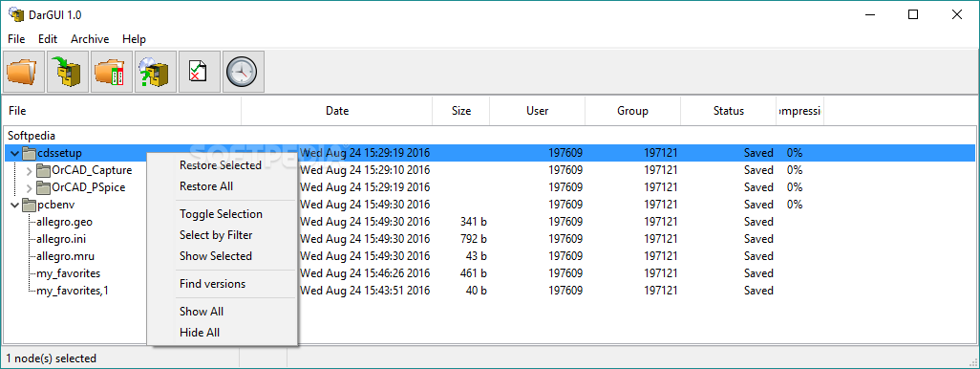Select the my_favorites,1 file
This screenshot has height=369, width=980.
73,291
